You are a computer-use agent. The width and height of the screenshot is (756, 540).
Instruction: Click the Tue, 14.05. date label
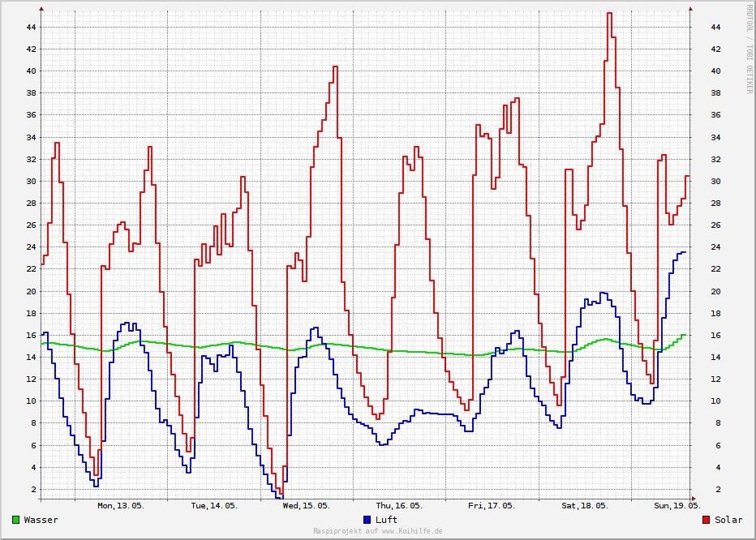(x=214, y=505)
